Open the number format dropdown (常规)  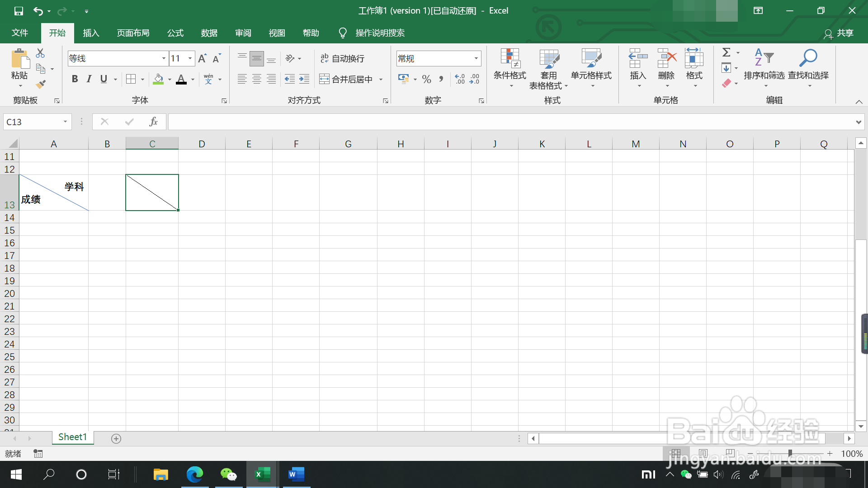pos(476,58)
